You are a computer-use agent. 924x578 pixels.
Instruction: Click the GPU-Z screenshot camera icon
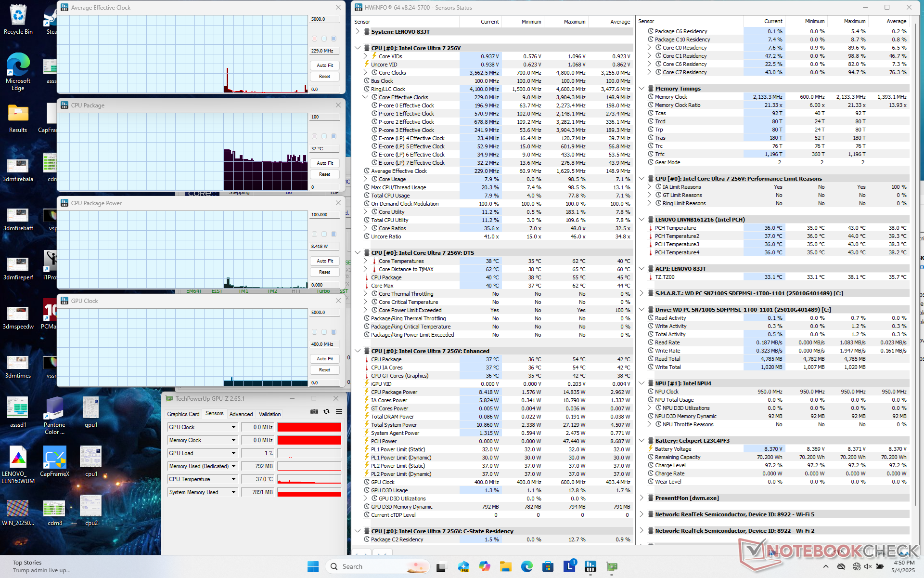314,411
